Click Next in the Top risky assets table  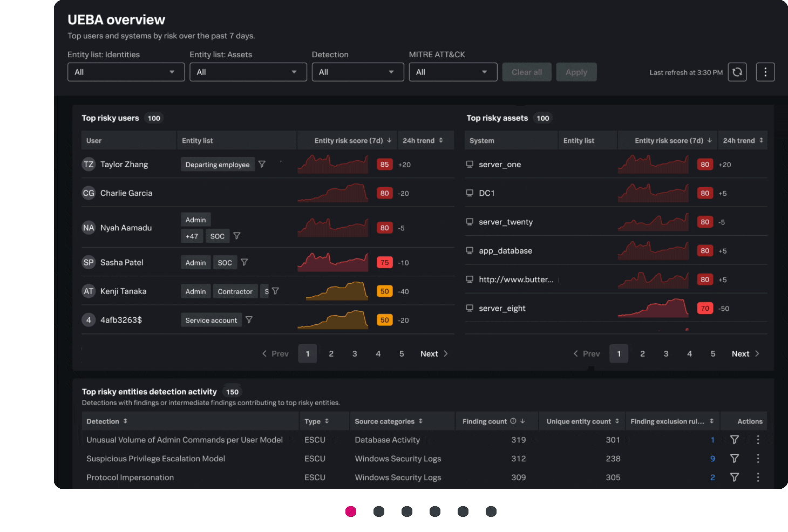(x=741, y=353)
